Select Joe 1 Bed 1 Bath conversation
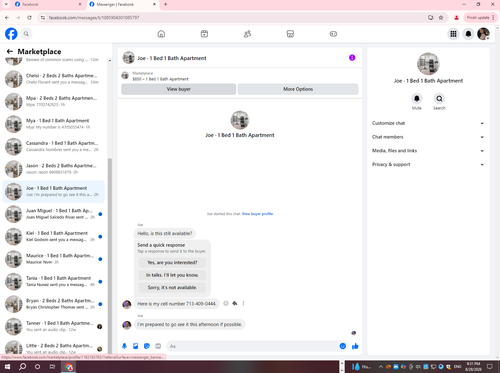This screenshot has width=500, height=373. [53, 191]
